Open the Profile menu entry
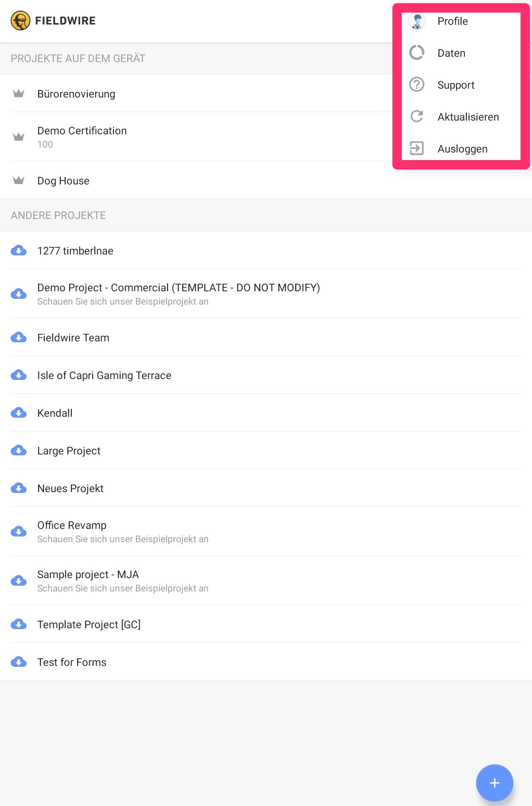 coord(461,21)
